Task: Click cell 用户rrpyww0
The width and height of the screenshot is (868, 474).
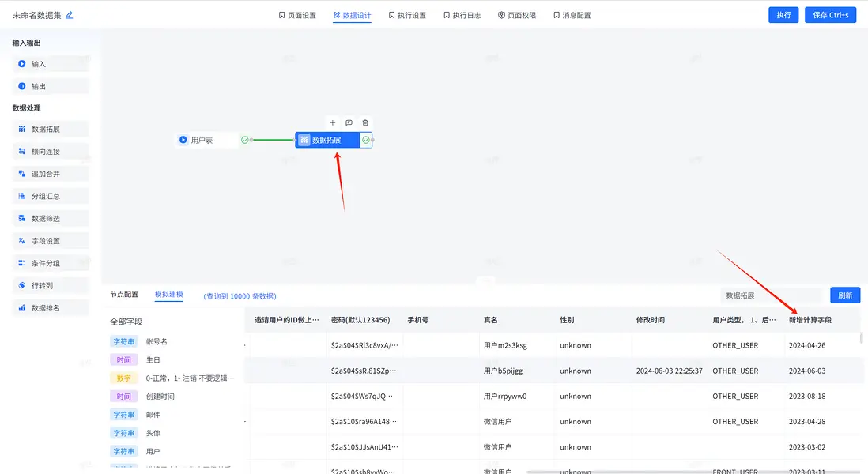Action: [x=505, y=396]
